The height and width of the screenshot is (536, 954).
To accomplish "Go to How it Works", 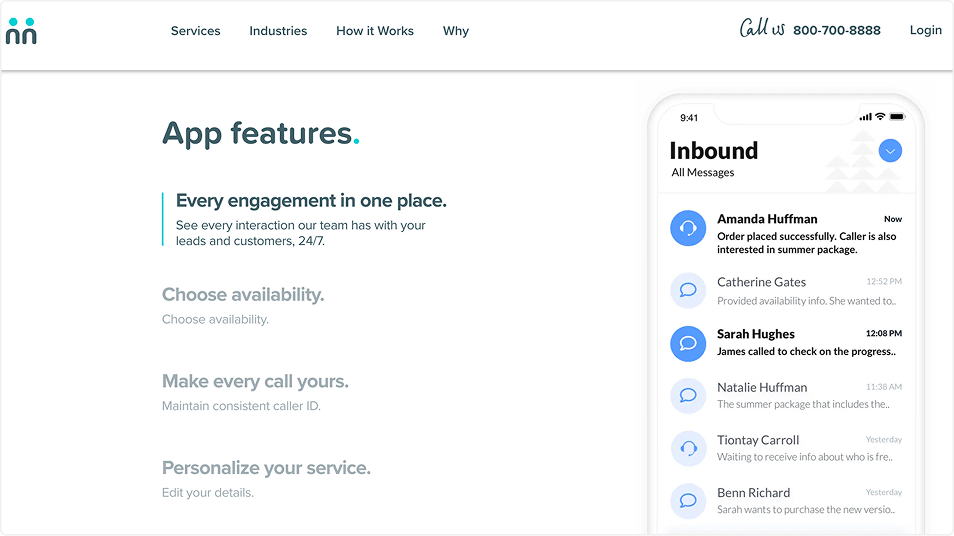I will [x=375, y=31].
